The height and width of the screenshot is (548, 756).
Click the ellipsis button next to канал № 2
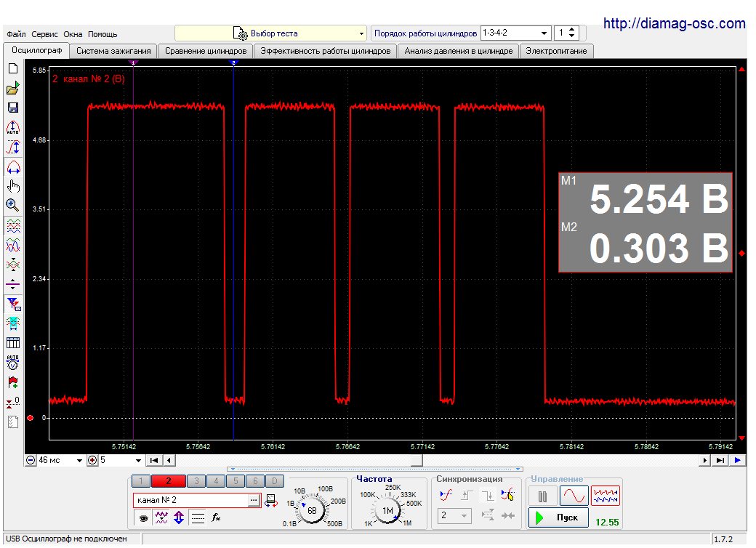[x=254, y=500]
